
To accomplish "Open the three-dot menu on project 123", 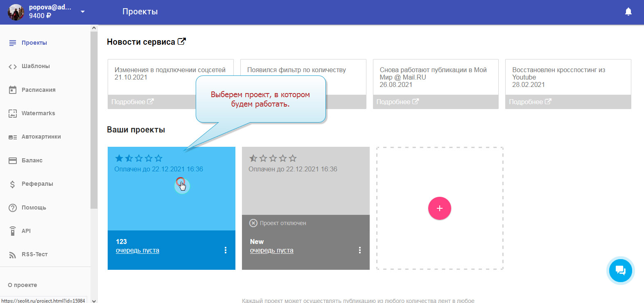I will 226,250.
